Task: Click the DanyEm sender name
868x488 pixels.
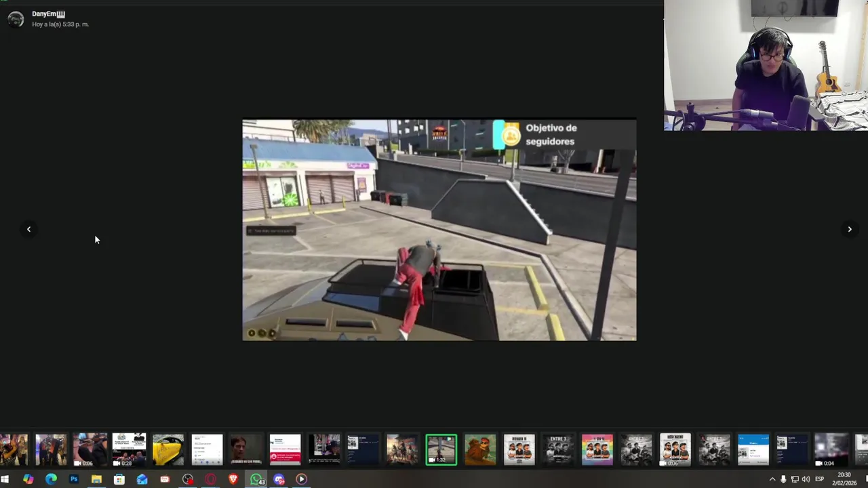Action: [x=48, y=14]
